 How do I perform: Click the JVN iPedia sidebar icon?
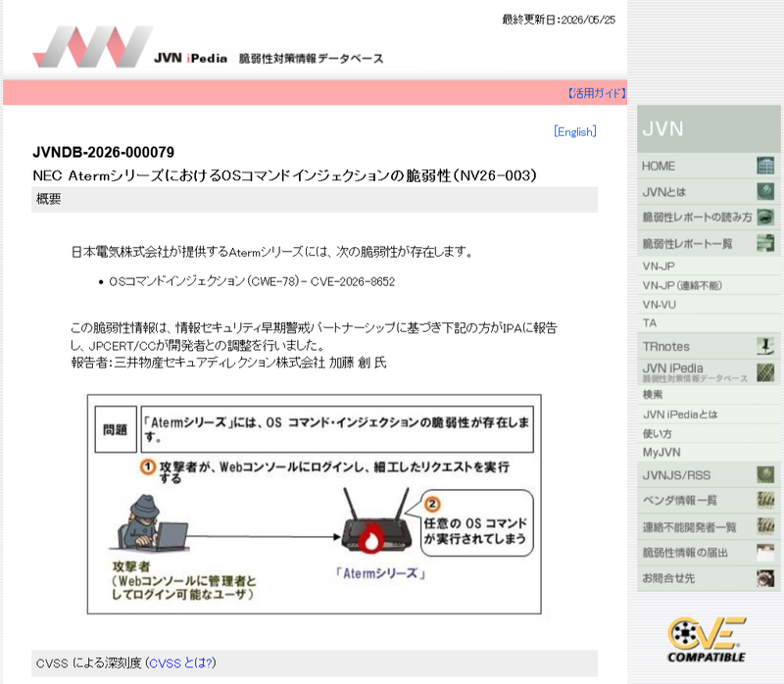click(765, 372)
